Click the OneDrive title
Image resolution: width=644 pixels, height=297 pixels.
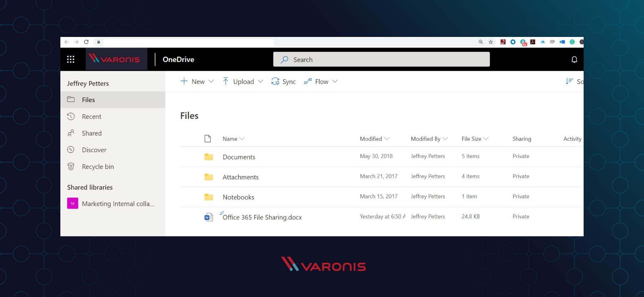click(x=178, y=59)
